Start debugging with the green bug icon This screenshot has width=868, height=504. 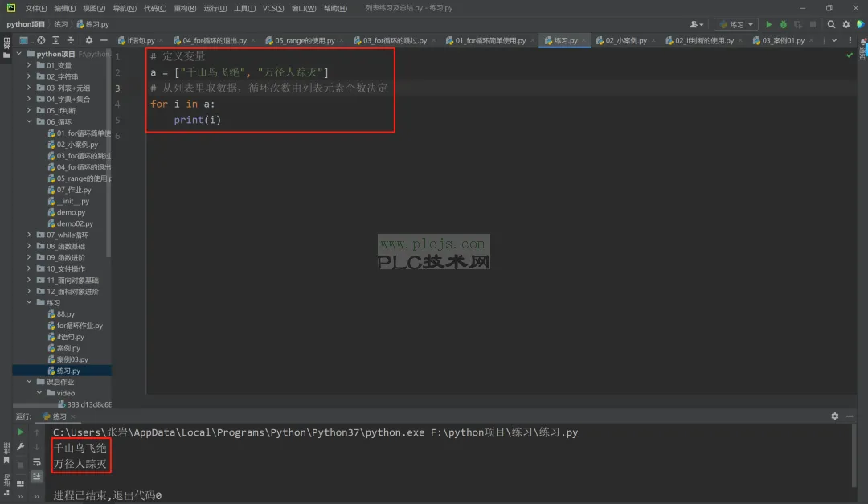pos(784,24)
